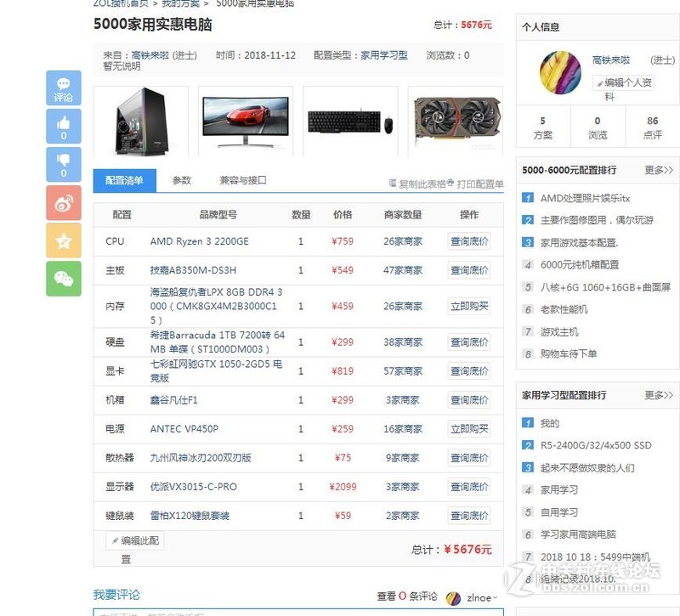Open the 技嘉AB350M-DS3H motherboard link
This screenshot has height=616, width=680.
click(194, 270)
